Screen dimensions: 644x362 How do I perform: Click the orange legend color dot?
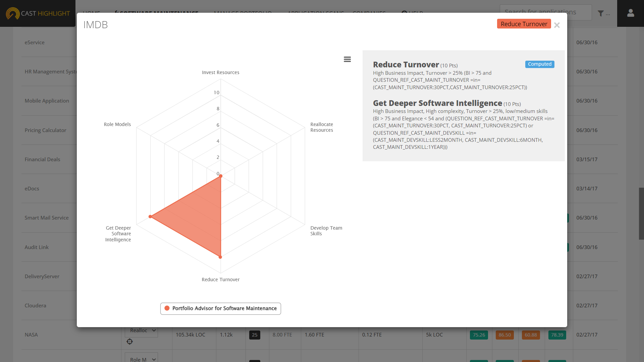pyautogui.click(x=167, y=308)
